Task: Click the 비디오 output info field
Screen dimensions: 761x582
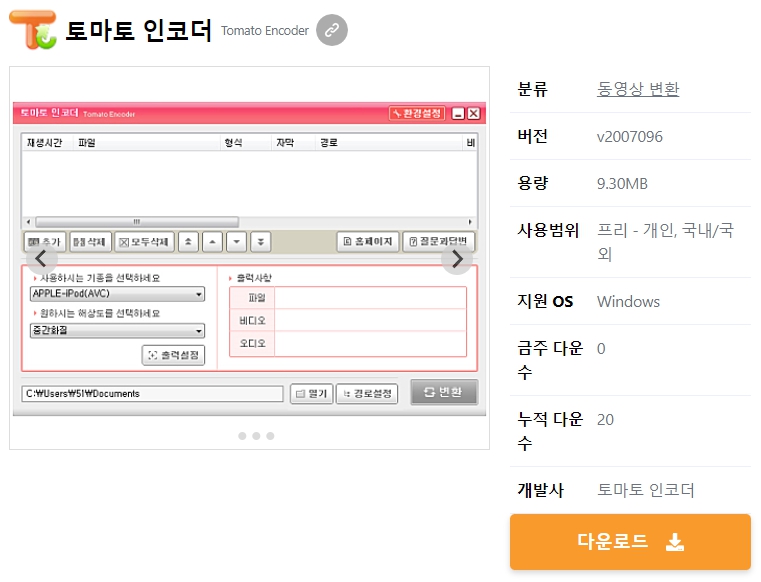Action: [370, 320]
